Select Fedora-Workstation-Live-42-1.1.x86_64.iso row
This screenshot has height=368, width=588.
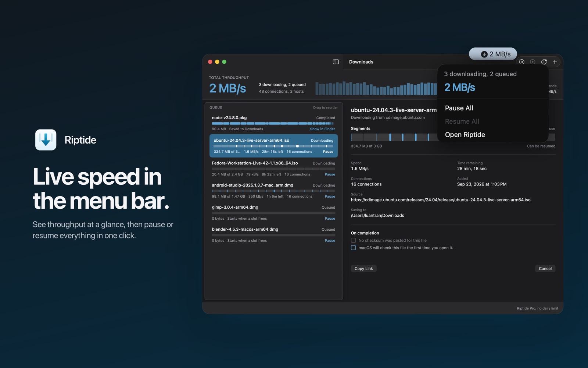click(x=273, y=169)
